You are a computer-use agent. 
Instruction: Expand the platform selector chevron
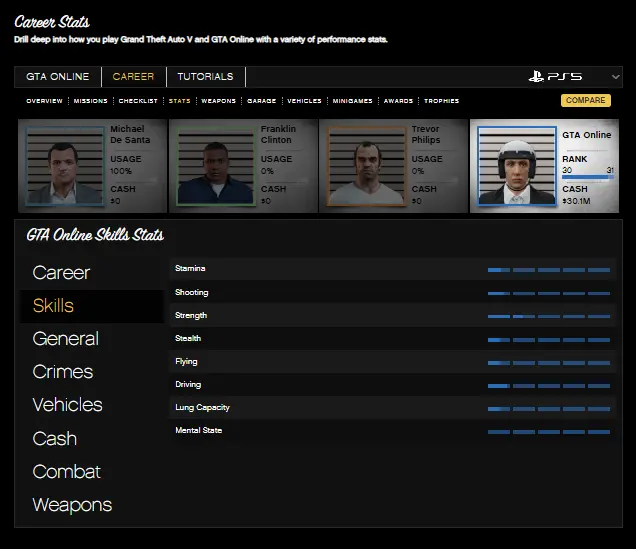(x=615, y=77)
